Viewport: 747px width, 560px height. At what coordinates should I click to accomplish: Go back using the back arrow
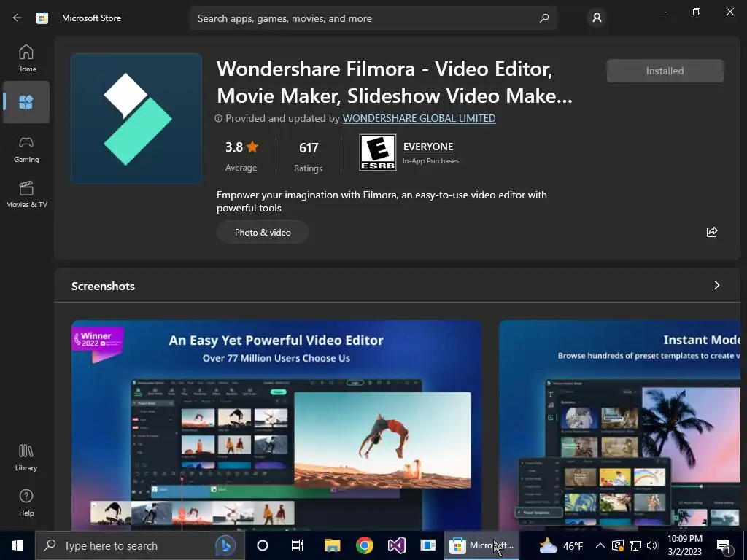(18, 18)
